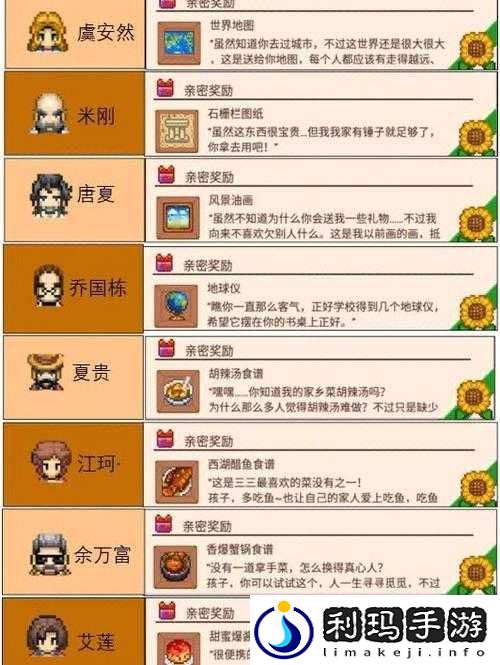
Task: Click the 世界地图 item icon
Action: pyautogui.click(x=179, y=43)
